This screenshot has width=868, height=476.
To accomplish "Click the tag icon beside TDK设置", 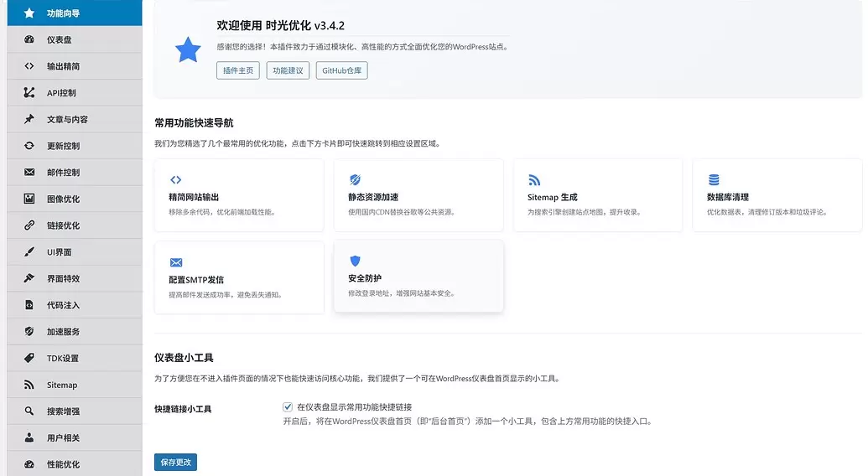I will [29, 358].
